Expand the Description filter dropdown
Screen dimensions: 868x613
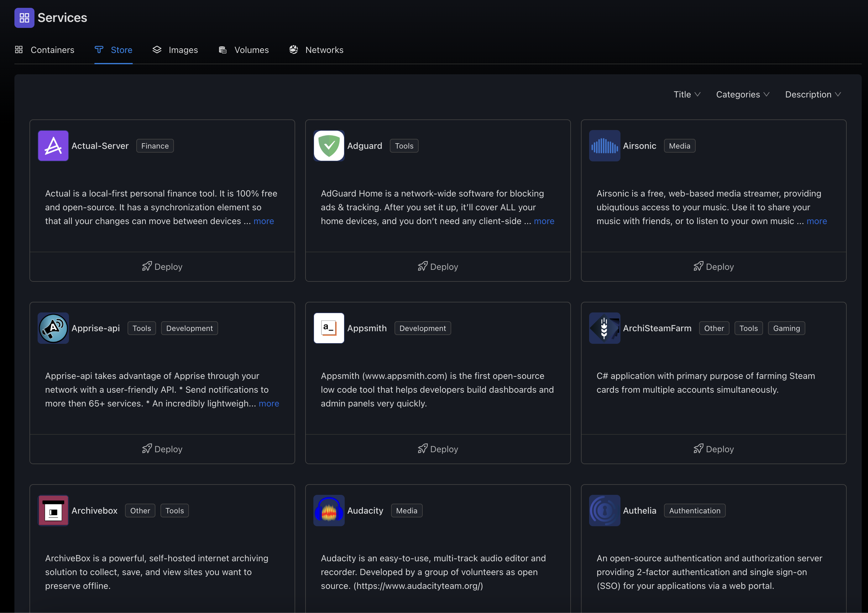(x=813, y=95)
